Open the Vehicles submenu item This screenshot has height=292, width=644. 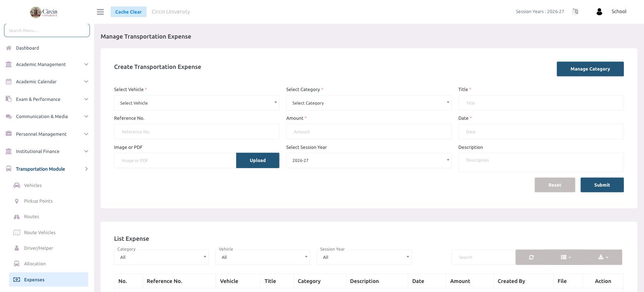click(33, 185)
